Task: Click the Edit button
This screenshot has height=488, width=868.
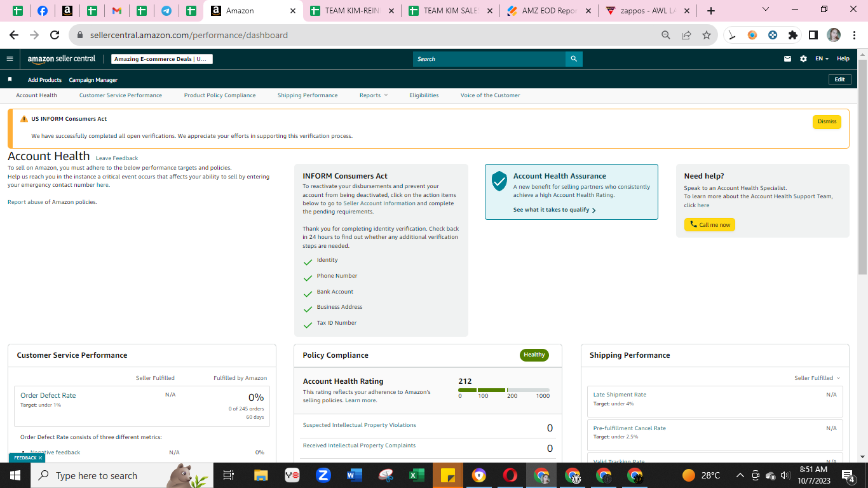Action: tap(839, 79)
